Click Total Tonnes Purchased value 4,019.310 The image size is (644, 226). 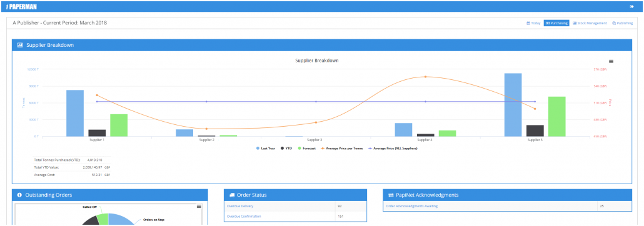(94, 160)
